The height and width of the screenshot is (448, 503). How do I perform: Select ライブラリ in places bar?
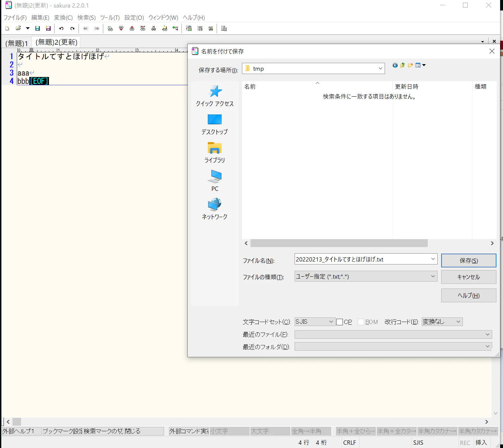coord(215,153)
